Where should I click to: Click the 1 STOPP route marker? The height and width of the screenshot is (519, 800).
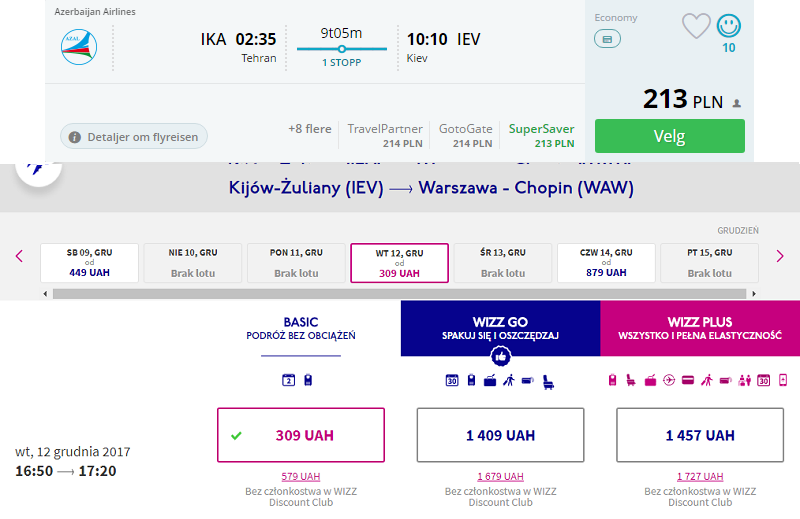click(342, 49)
